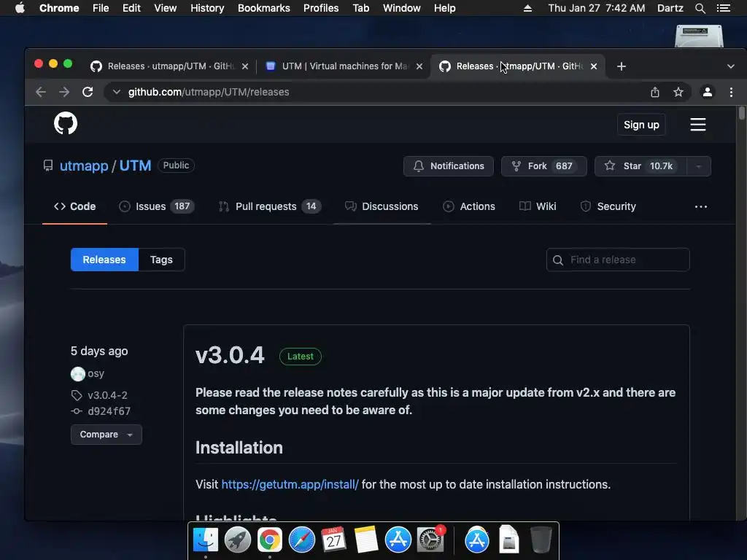Open the Apple menu
747x560 pixels.
pyautogui.click(x=20, y=8)
